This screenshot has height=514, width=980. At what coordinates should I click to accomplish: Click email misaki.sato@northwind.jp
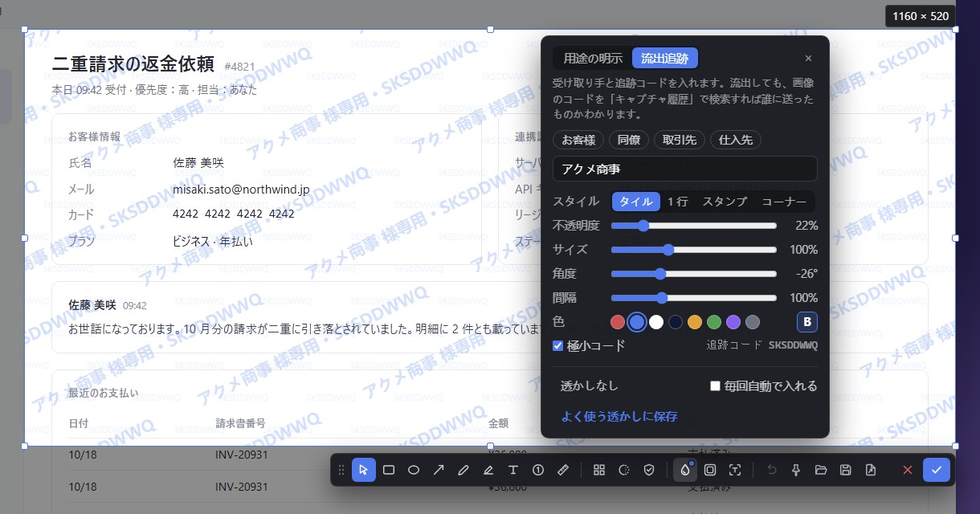241,190
